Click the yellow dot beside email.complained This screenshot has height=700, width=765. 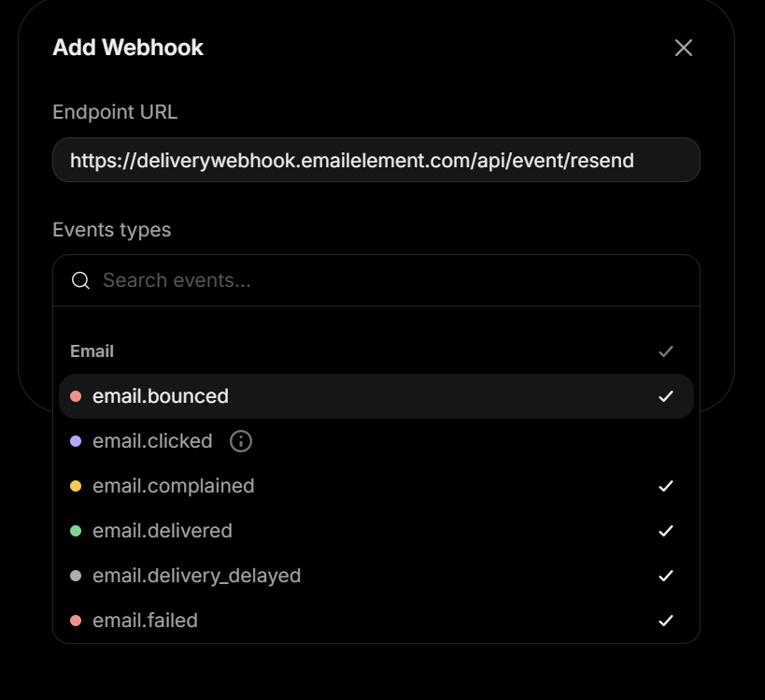pyautogui.click(x=76, y=486)
